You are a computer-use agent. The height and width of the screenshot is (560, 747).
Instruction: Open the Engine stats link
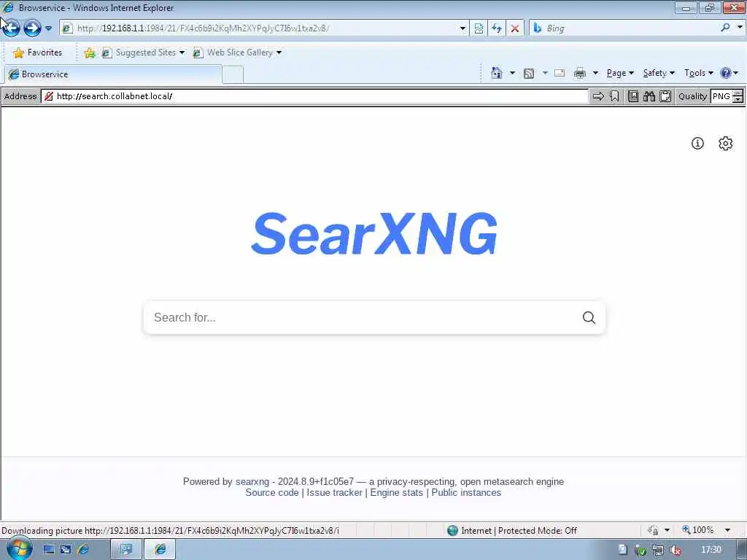[396, 493]
